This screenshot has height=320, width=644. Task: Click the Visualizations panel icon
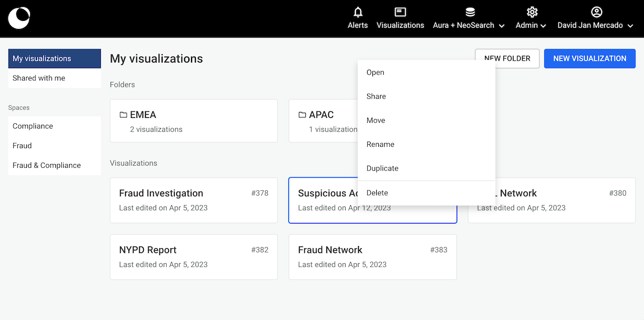click(x=400, y=12)
